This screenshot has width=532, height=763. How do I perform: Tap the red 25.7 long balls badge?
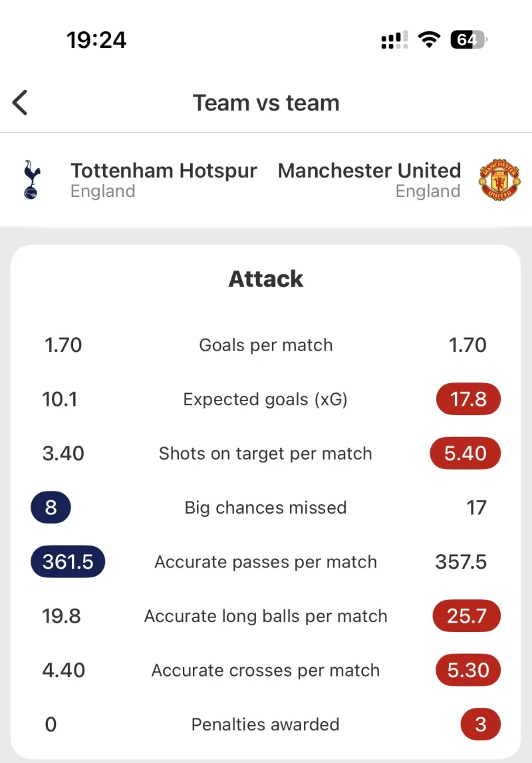[467, 616]
